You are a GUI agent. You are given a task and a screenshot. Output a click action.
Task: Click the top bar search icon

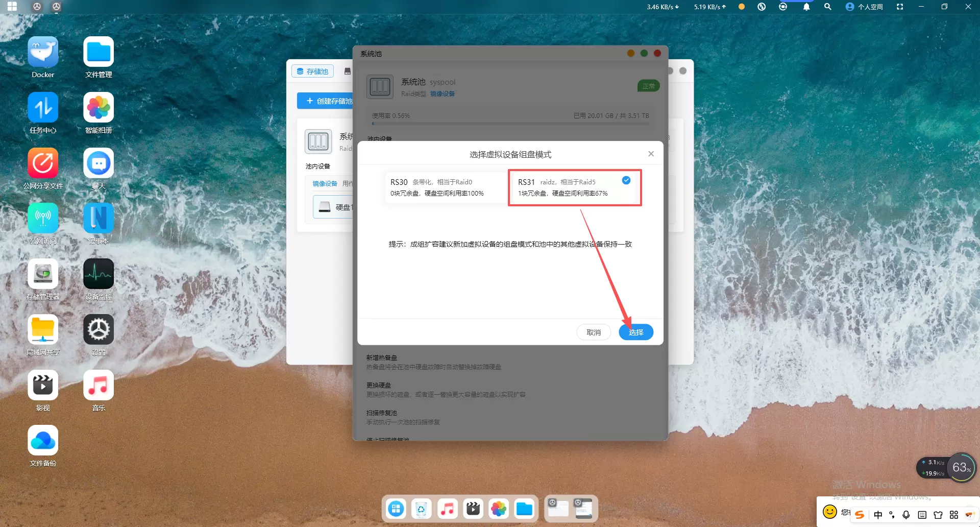(x=828, y=7)
